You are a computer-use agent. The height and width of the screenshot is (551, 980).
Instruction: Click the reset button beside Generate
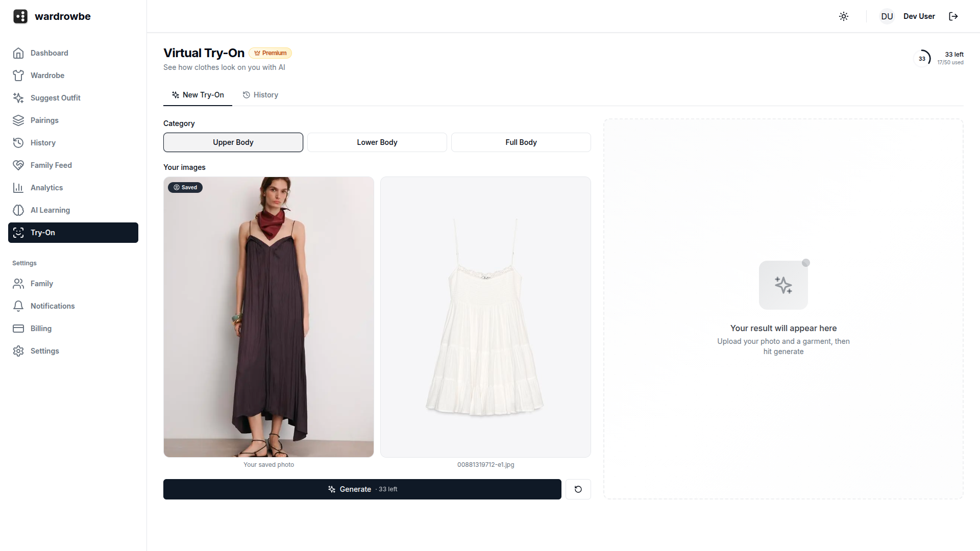tap(578, 489)
